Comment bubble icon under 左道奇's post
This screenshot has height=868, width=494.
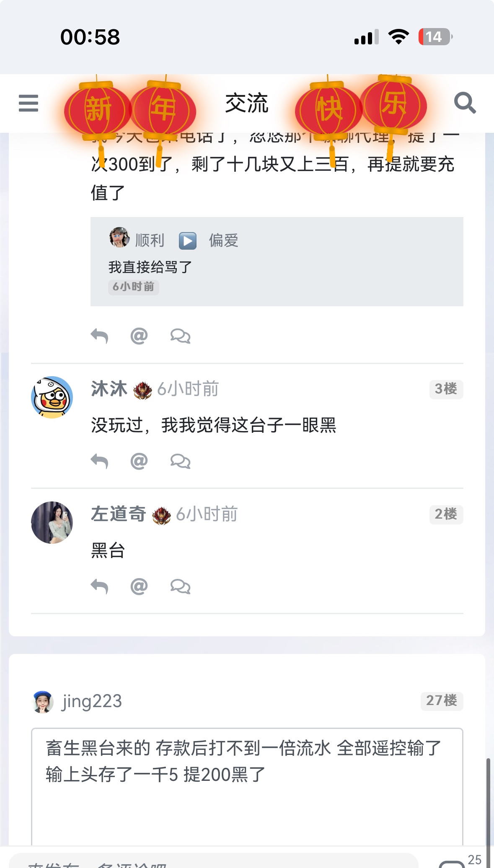click(x=180, y=586)
